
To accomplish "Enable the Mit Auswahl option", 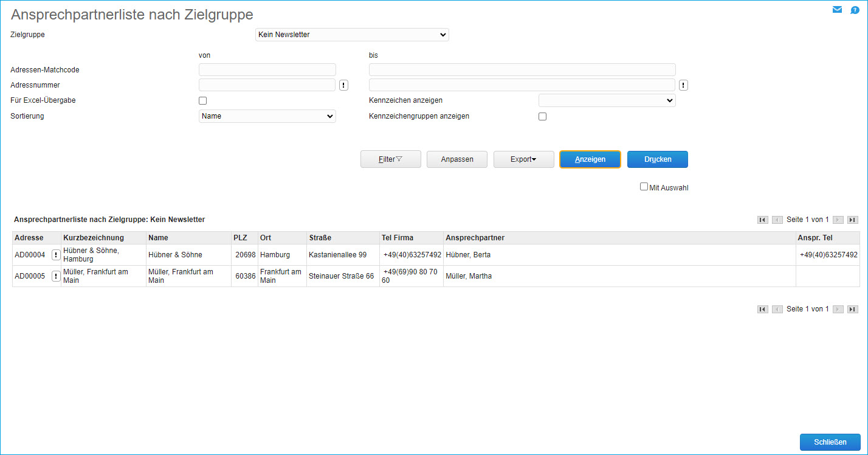I will pos(644,187).
